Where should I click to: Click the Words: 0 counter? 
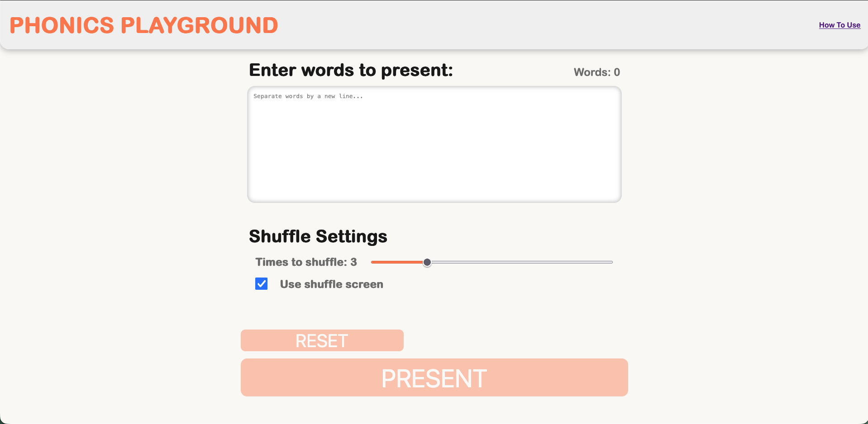tap(596, 72)
